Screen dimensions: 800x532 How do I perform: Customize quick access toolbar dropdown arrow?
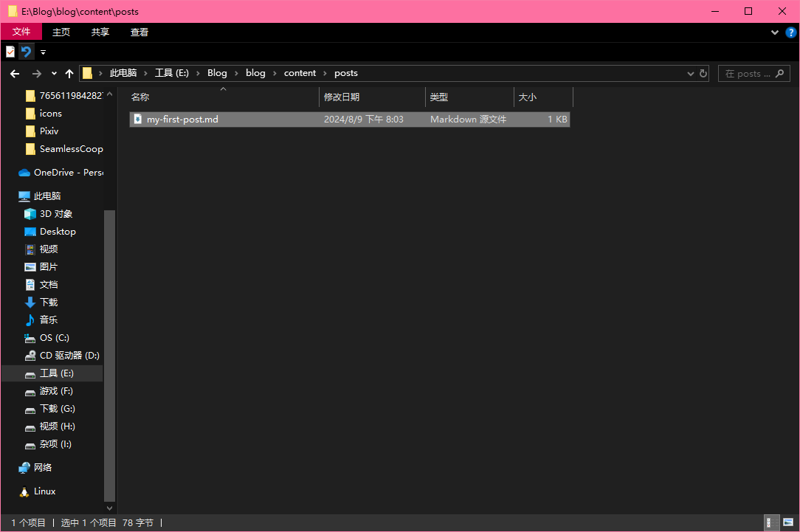pyautogui.click(x=43, y=52)
